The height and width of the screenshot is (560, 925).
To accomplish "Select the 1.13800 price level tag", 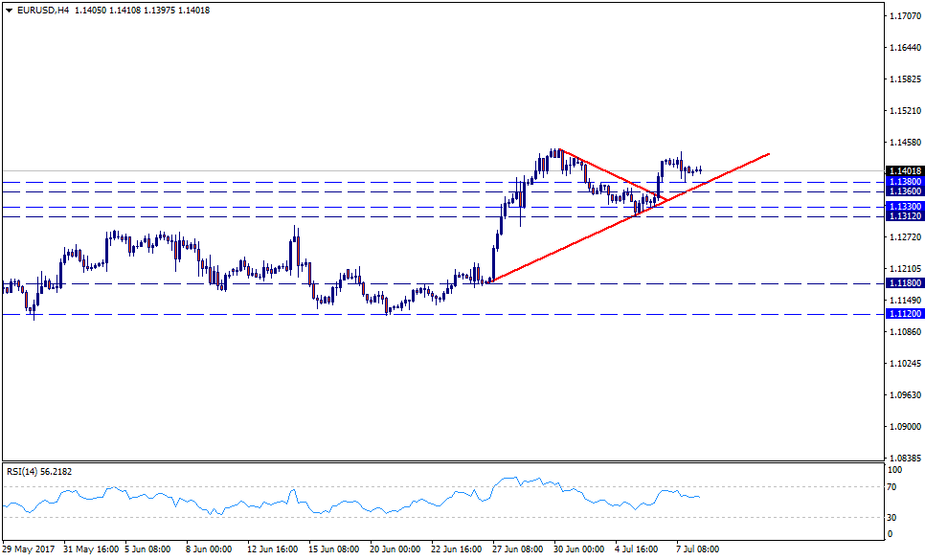I will [x=903, y=181].
